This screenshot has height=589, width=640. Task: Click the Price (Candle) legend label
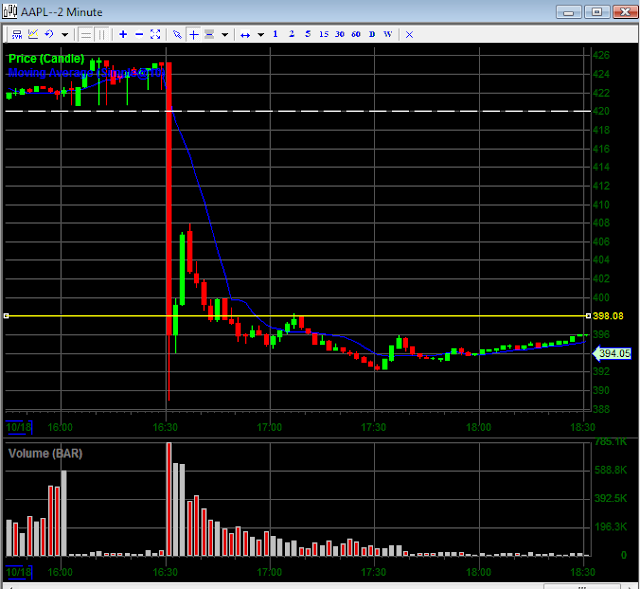(x=46, y=59)
